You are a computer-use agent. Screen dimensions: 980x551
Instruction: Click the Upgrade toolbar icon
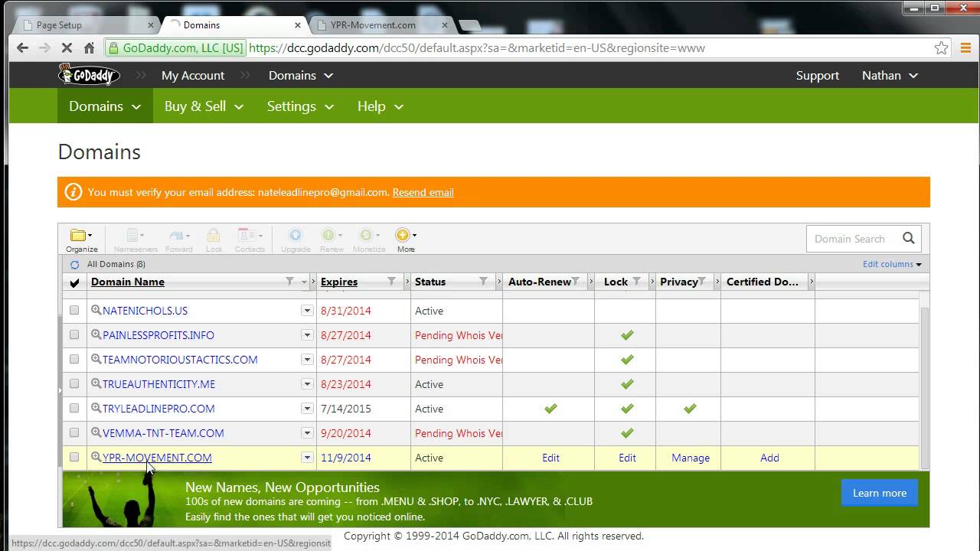296,240
